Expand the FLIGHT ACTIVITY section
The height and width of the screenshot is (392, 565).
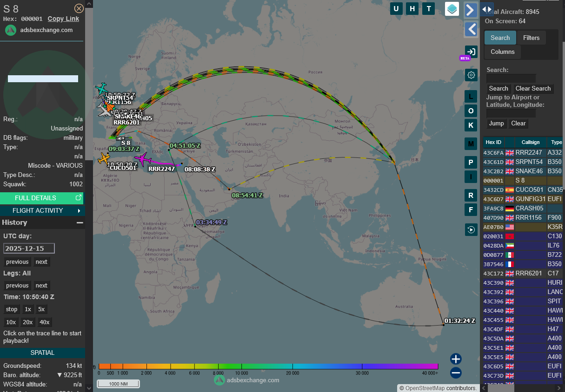point(42,211)
